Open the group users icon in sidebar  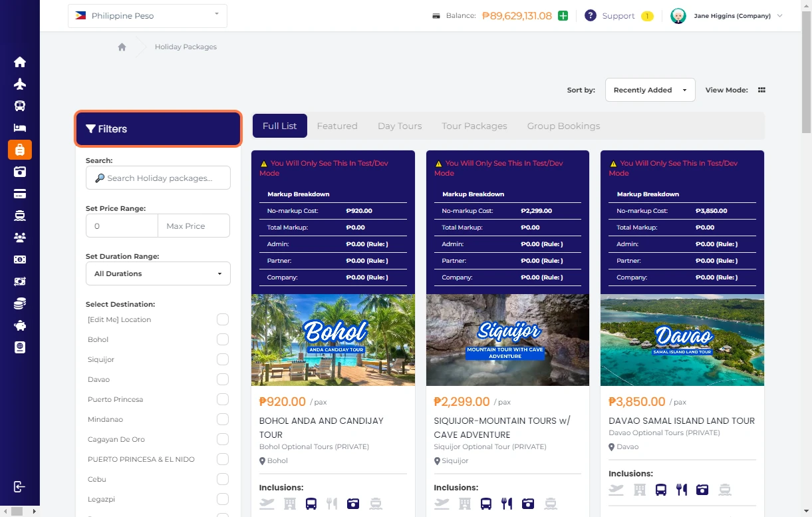tap(20, 238)
